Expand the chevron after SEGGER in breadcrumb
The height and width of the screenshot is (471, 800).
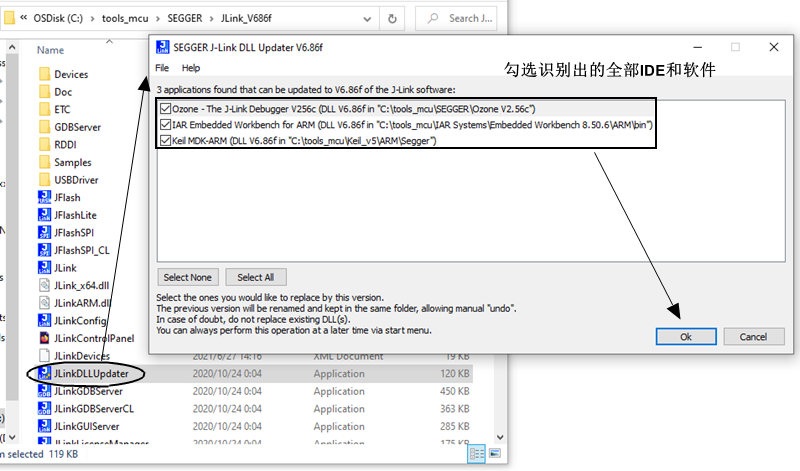(x=211, y=18)
